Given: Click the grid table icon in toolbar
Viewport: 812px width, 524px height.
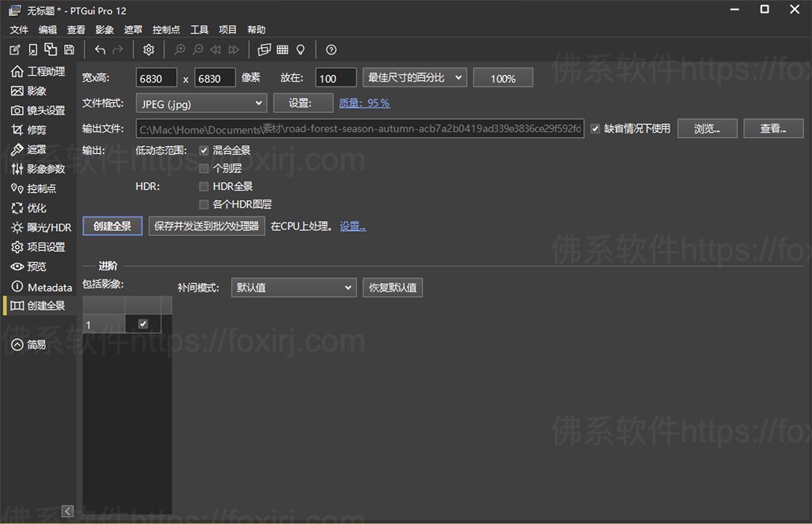Looking at the screenshot, I should (282, 49).
